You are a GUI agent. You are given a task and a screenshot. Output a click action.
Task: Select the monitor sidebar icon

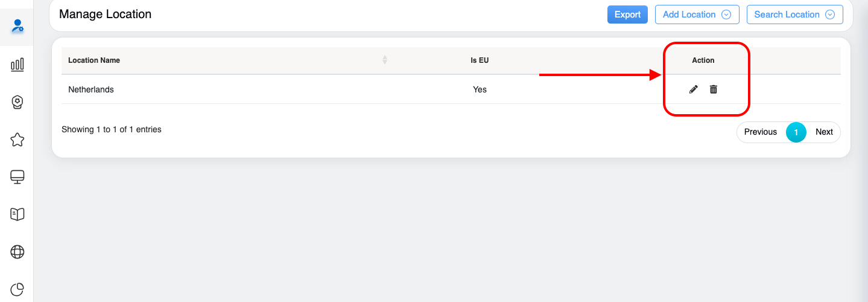17,177
